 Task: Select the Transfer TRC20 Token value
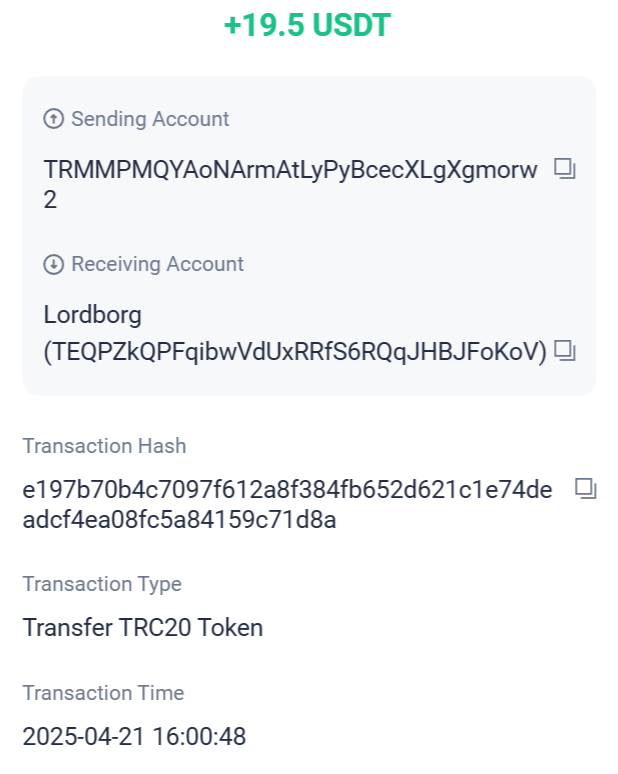pyautogui.click(x=143, y=628)
